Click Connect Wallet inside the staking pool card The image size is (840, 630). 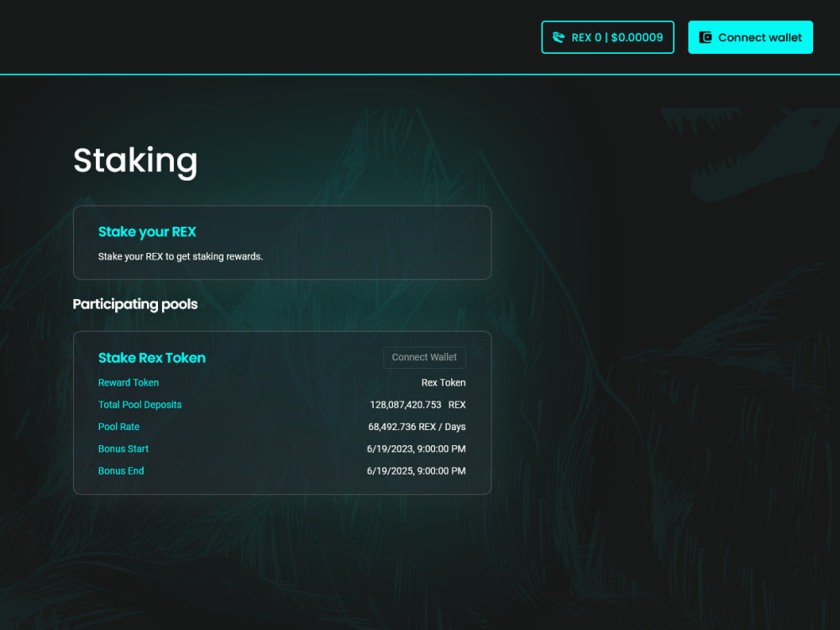[424, 357]
